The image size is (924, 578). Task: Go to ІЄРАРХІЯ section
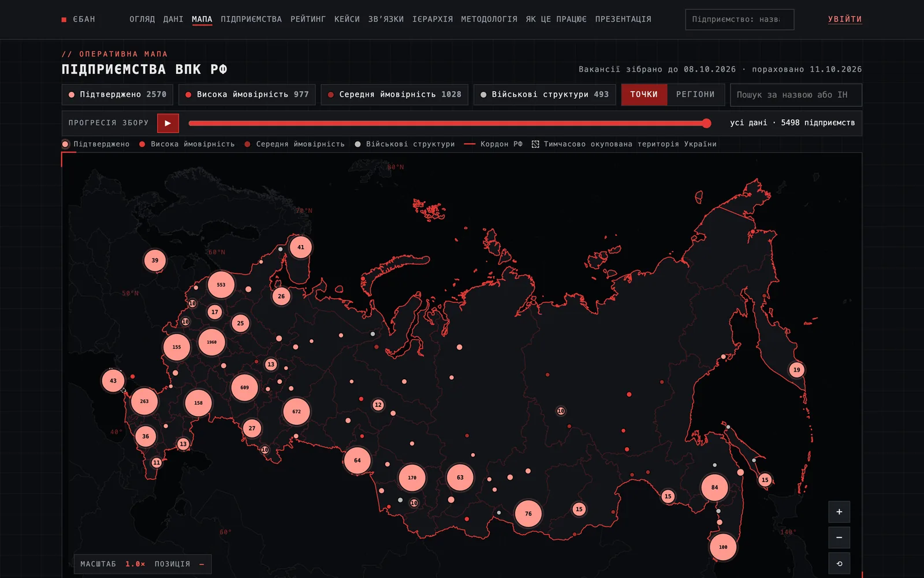[433, 19]
